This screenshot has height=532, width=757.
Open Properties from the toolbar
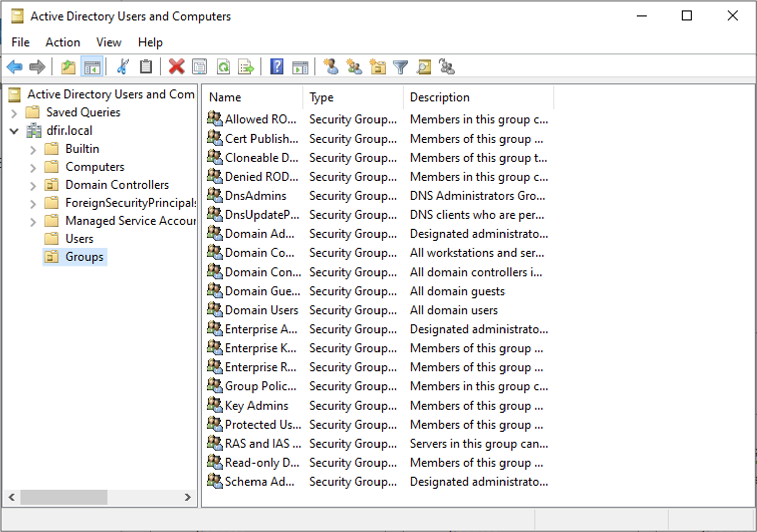(x=199, y=67)
